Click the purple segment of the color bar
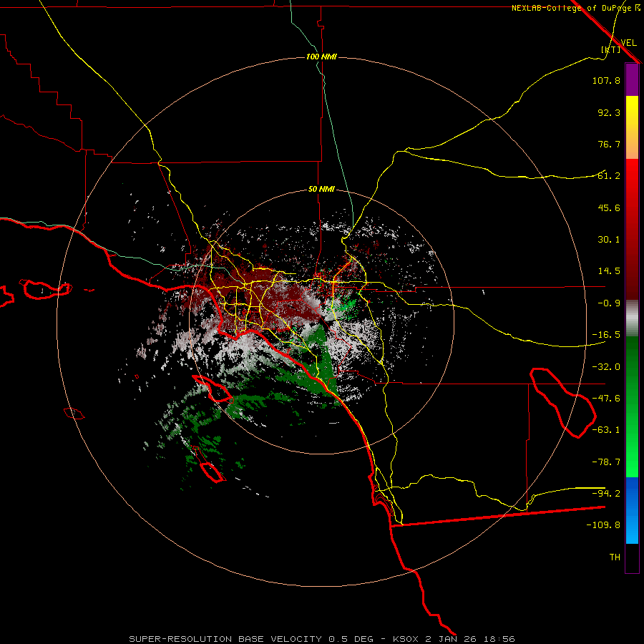This screenshot has height=644, width=644. pos(632,79)
